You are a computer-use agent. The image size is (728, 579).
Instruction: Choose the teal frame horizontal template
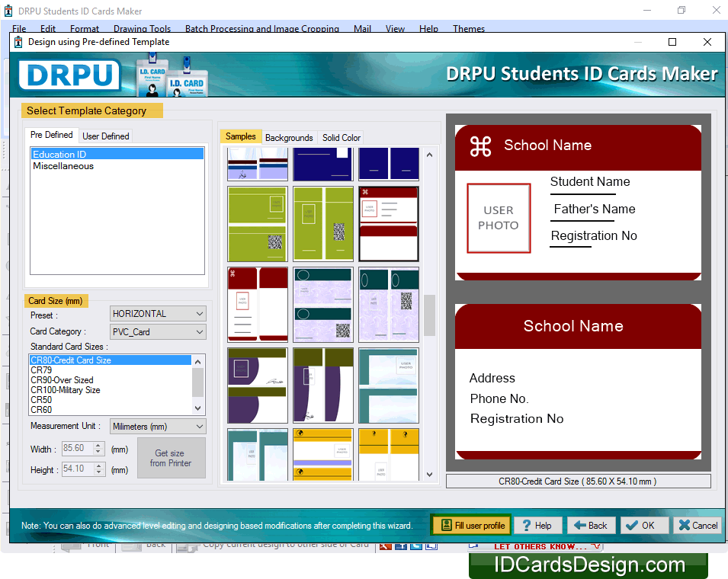[389, 385]
